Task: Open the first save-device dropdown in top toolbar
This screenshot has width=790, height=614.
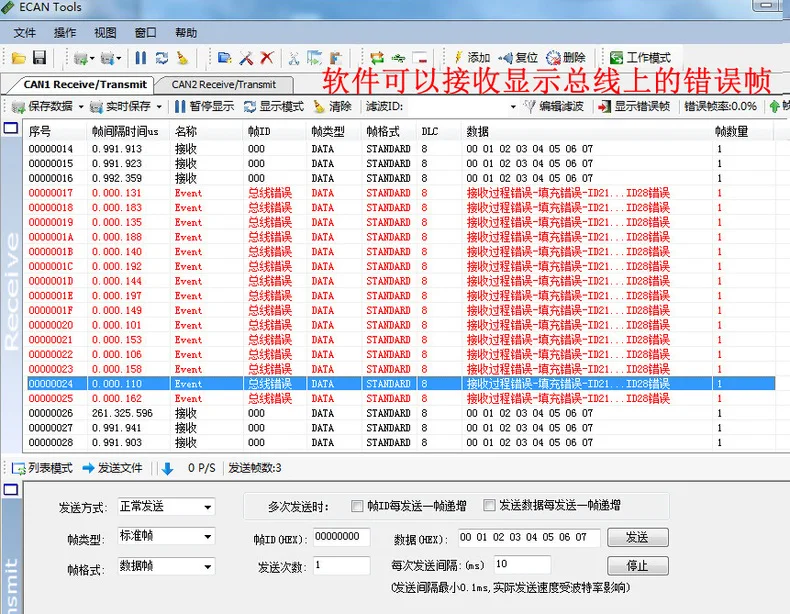Action: pyautogui.click(x=92, y=58)
